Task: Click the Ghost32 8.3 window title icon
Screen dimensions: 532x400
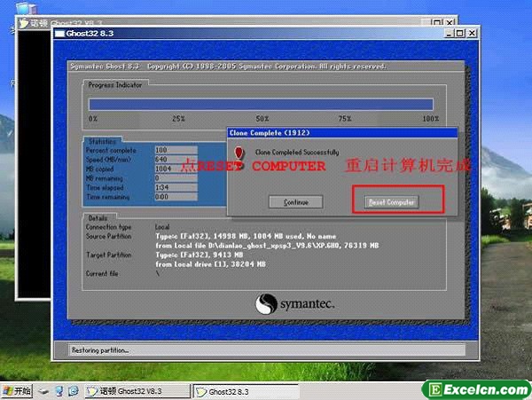Action: click(59, 34)
